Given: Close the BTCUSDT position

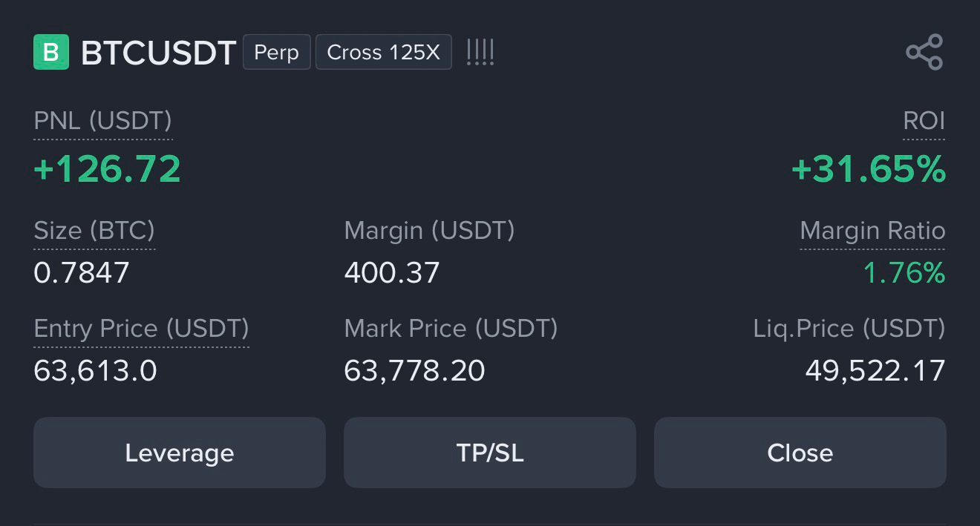Looking at the screenshot, I should pos(800,453).
